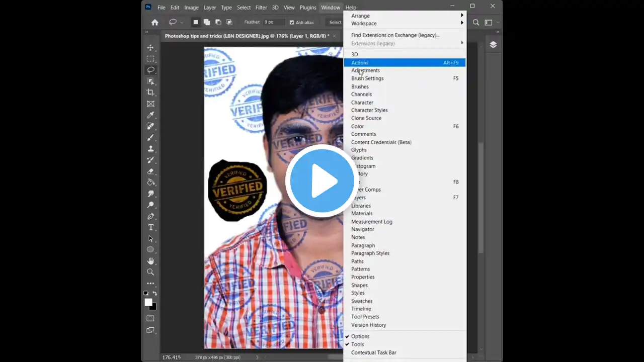Choose Navigator from the Window menu
The width and height of the screenshot is (644, 362).
(x=405, y=229)
